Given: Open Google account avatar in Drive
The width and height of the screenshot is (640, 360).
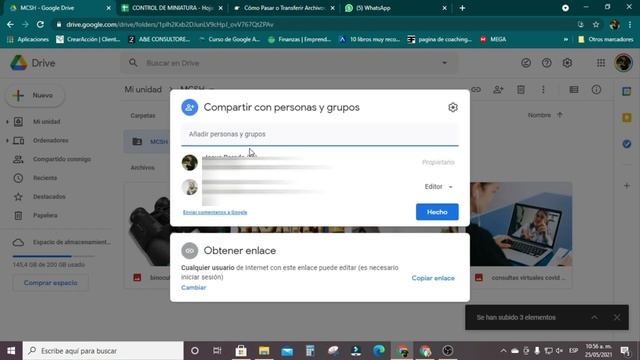Looking at the screenshot, I should [623, 63].
